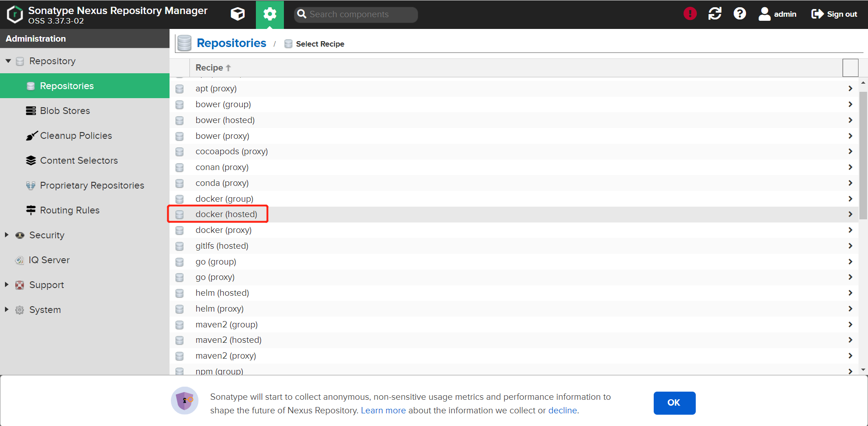Click the Security icon in the sidebar
Screen dimensions: 868x426
click(19, 235)
